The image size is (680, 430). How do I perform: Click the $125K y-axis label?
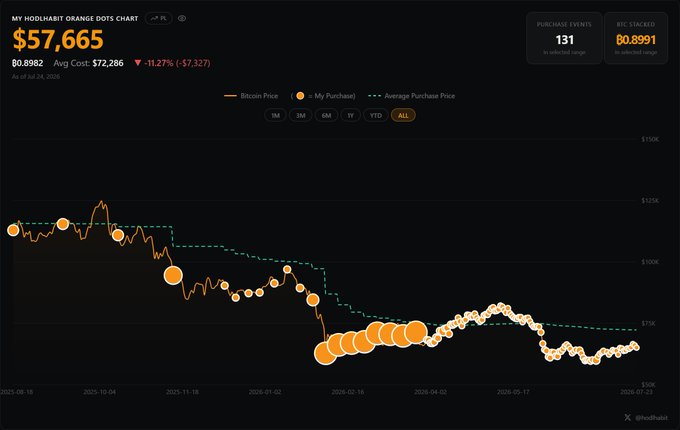coord(650,200)
